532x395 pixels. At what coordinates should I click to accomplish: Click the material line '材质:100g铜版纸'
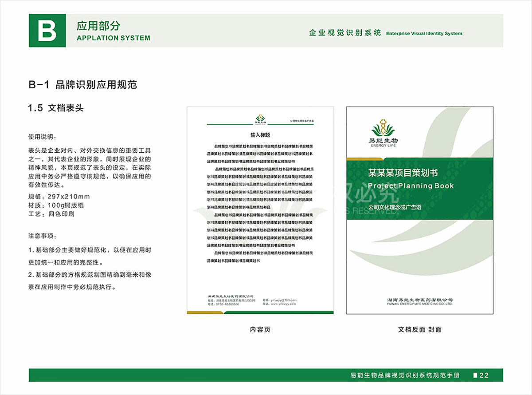pyautogui.click(x=56, y=205)
